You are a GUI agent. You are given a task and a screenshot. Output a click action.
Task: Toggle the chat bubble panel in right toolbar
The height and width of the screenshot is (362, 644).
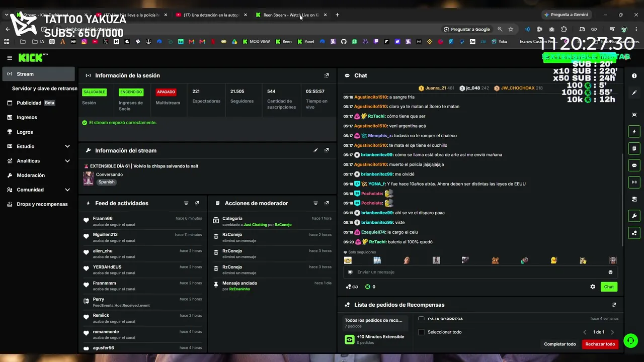point(634,165)
